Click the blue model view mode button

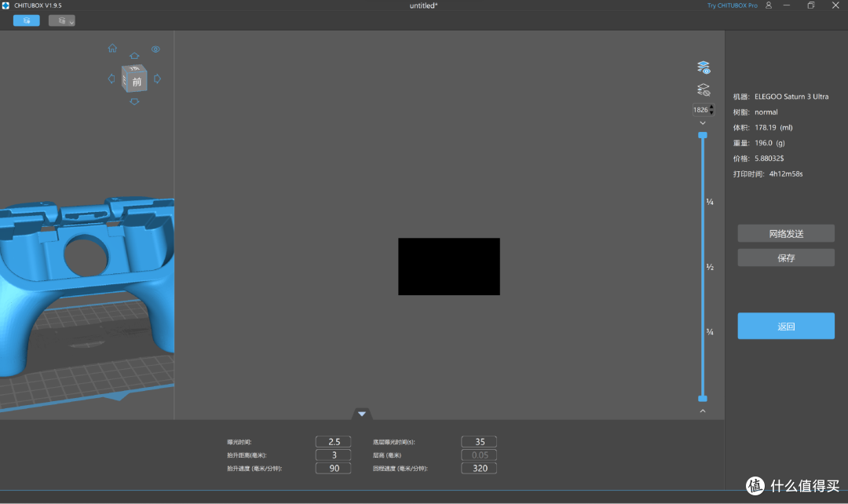(x=27, y=20)
